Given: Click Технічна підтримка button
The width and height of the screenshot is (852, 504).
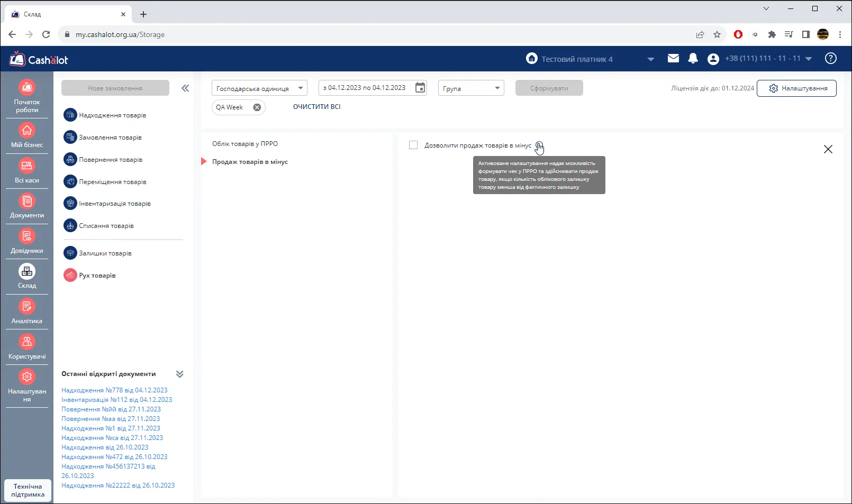Looking at the screenshot, I should [28, 490].
